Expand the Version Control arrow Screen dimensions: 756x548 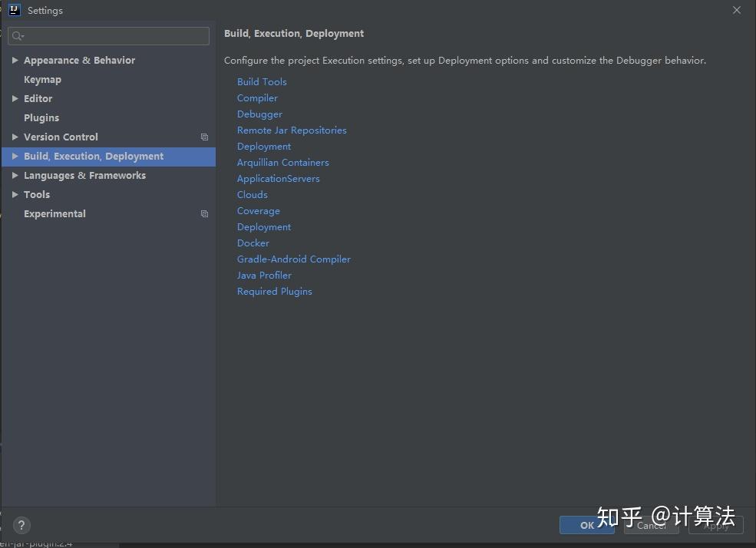pos(15,137)
